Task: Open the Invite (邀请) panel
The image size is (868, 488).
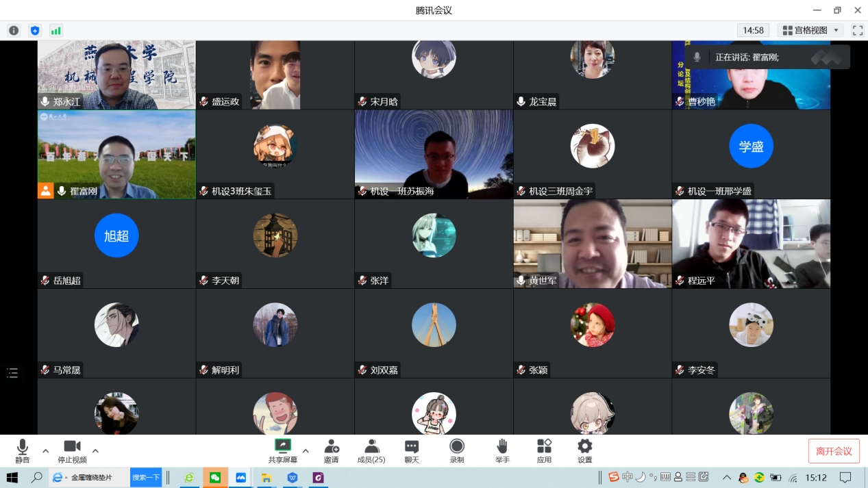Action: point(331,450)
